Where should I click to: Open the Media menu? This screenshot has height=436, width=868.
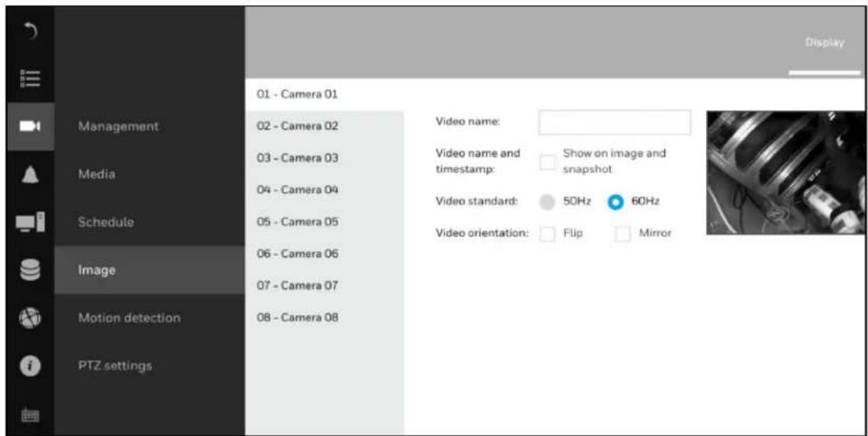97,174
